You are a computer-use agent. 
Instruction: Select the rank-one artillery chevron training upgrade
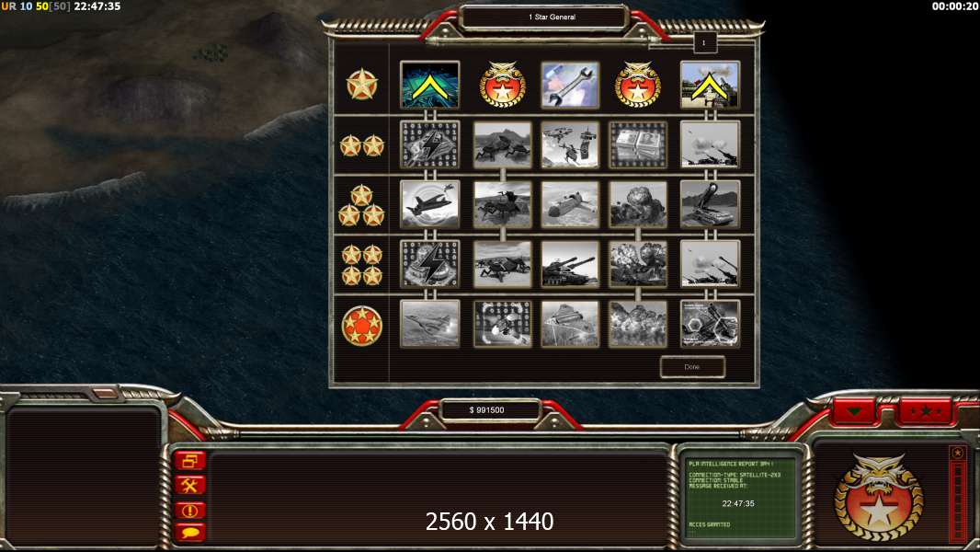click(x=710, y=85)
